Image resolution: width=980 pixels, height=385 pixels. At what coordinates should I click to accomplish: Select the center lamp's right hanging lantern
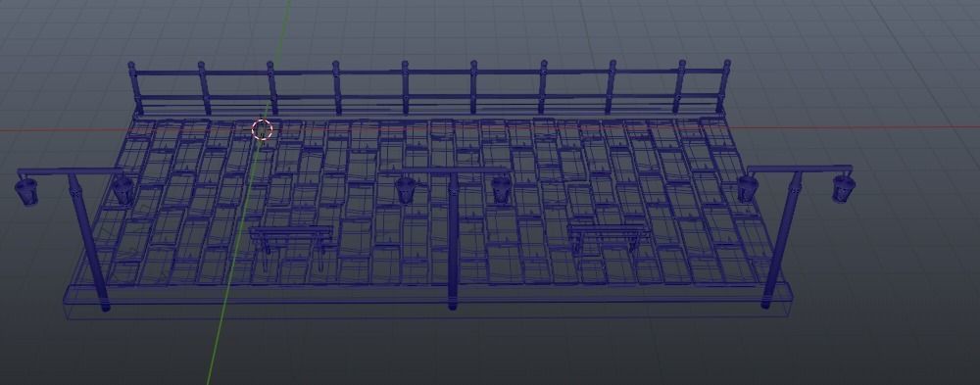point(501,189)
